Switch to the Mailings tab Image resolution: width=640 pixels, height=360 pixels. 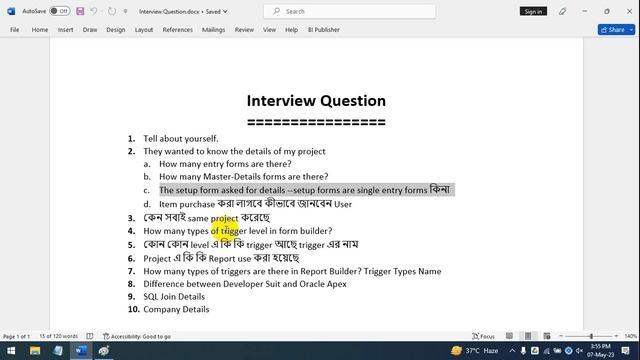tap(213, 30)
